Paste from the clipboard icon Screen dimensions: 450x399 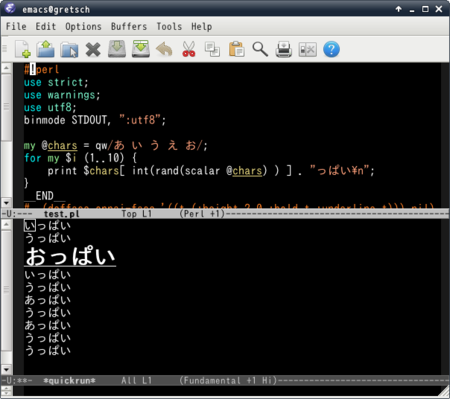[236, 49]
